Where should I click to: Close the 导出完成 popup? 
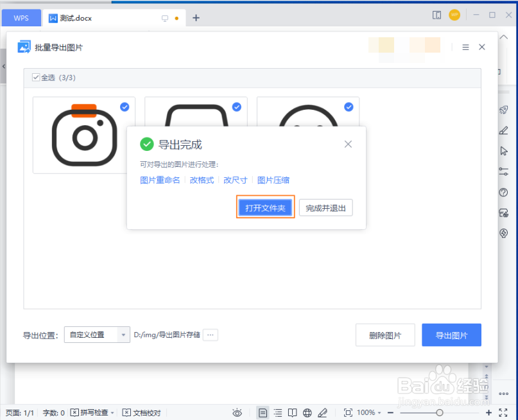(x=348, y=144)
